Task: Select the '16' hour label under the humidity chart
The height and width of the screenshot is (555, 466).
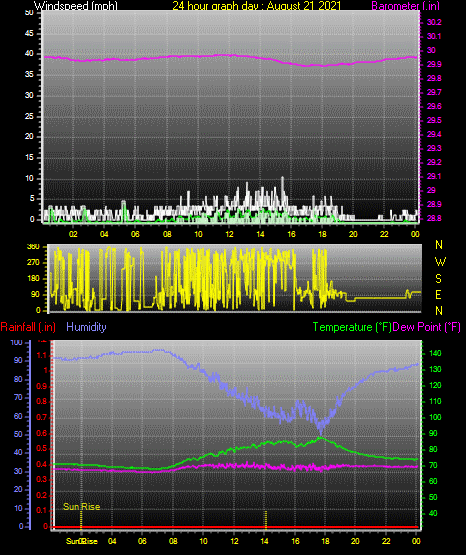Action: pyautogui.click(x=295, y=541)
